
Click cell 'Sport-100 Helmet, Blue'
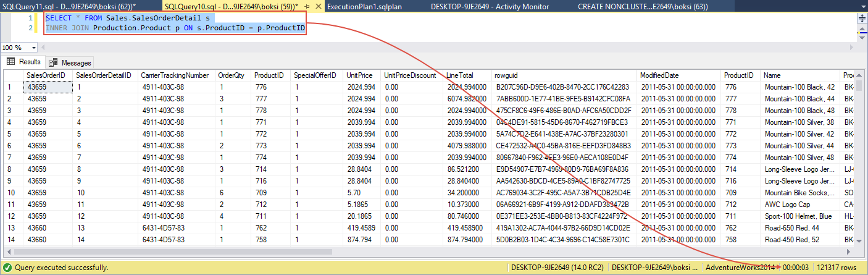click(x=800, y=216)
